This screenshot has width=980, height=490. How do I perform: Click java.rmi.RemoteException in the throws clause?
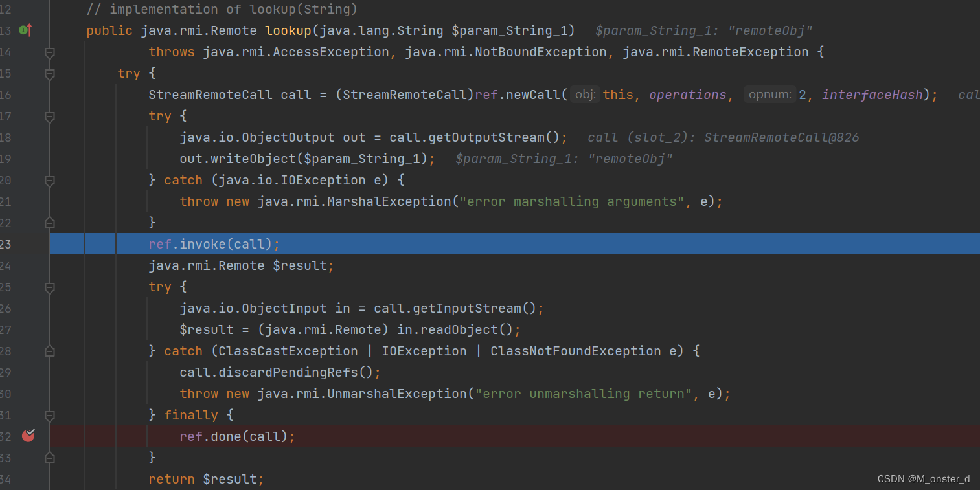(x=716, y=52)
